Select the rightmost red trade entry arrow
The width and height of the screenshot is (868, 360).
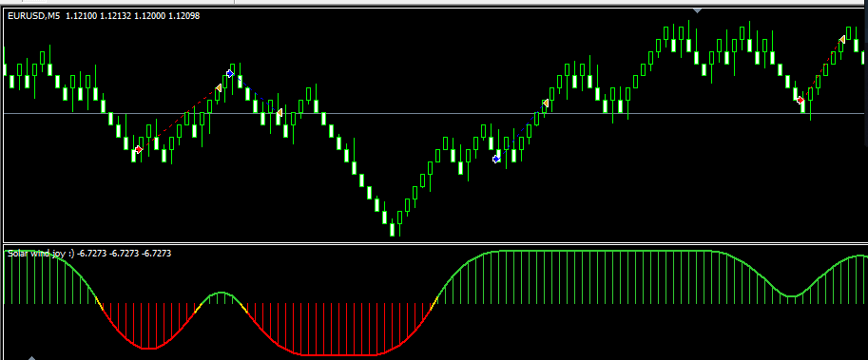(x=800, y=100)
